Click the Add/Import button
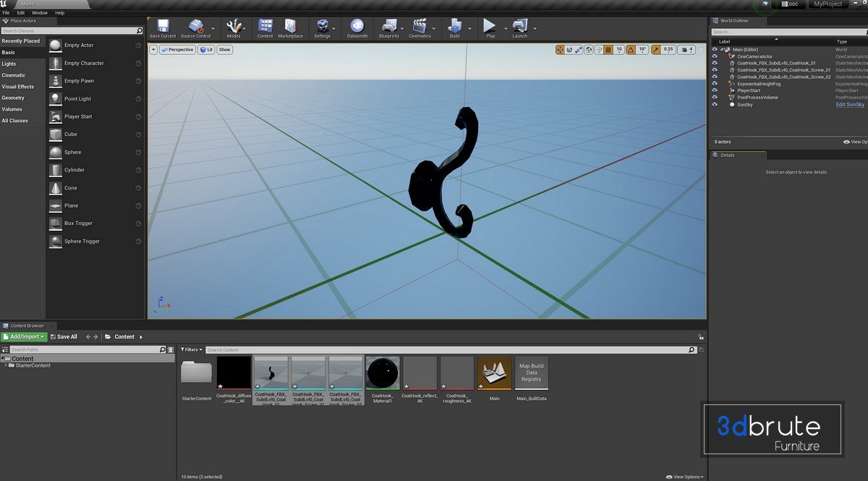 [25, 337]
